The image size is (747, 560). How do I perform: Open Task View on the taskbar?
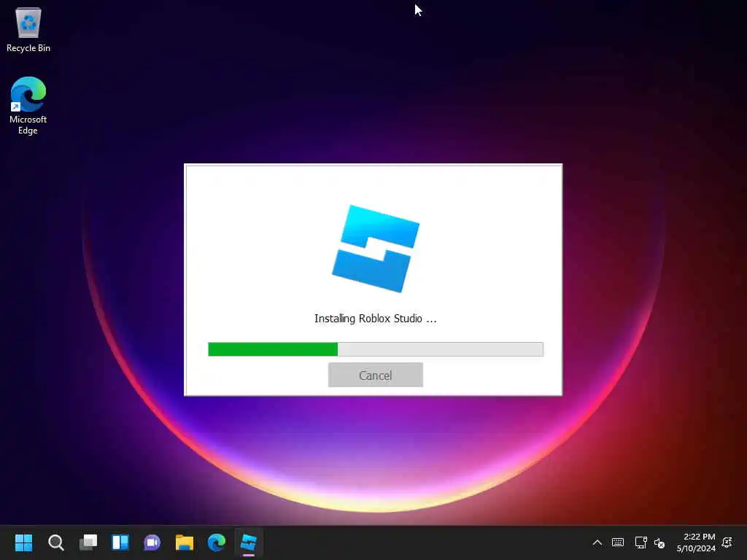point(88,542)
